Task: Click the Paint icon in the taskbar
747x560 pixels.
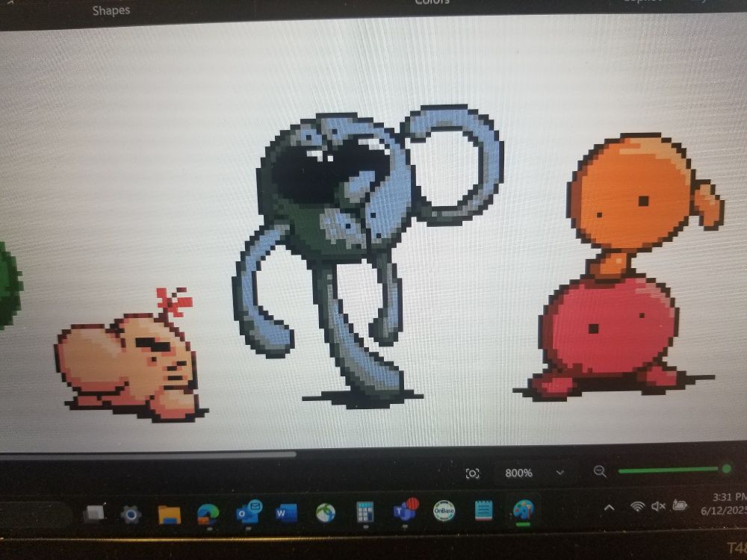Action: pyautogui.click(x=523, y=511)
